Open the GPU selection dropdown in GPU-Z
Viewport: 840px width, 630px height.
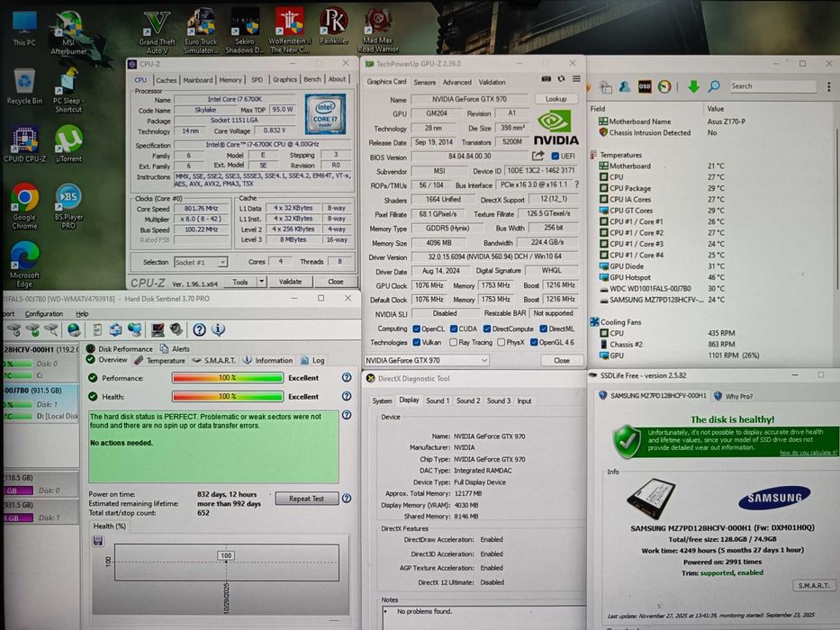click(427, 361)
